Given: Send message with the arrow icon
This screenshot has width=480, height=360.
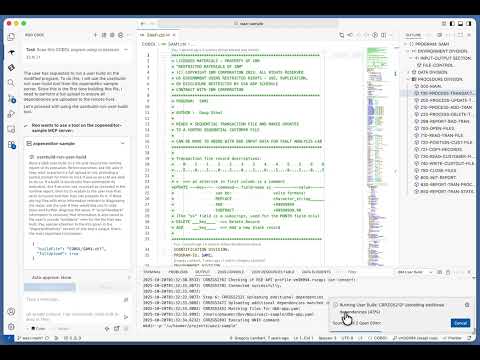Looking at the screenshot, I should click(126, 317).
